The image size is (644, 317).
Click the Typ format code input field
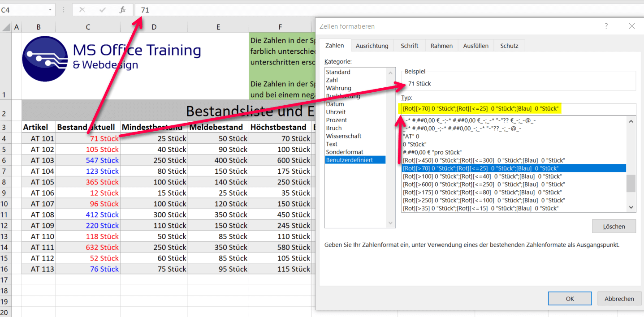click(x=519, y=109)
